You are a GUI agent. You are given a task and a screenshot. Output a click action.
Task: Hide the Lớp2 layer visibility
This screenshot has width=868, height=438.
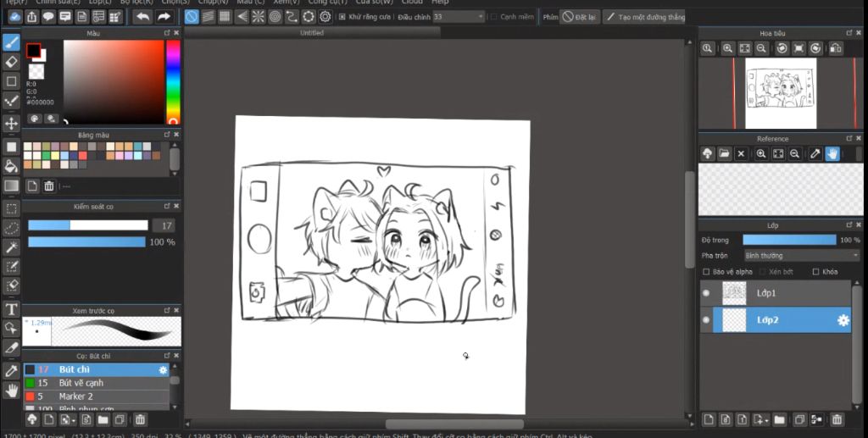click(706, 319)
